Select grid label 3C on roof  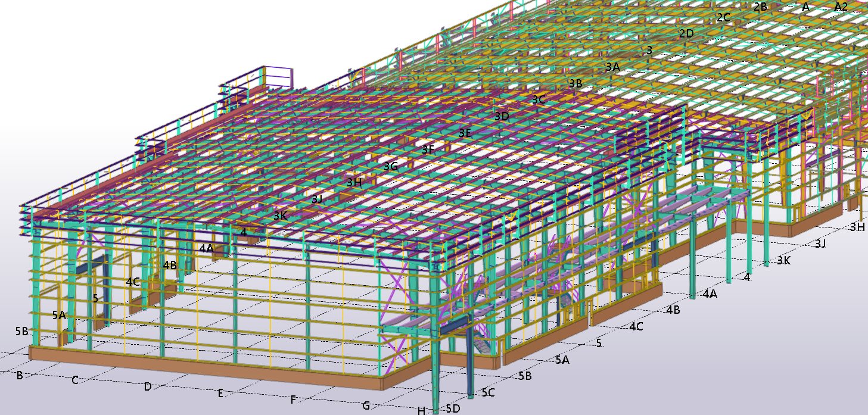(539, 100)
